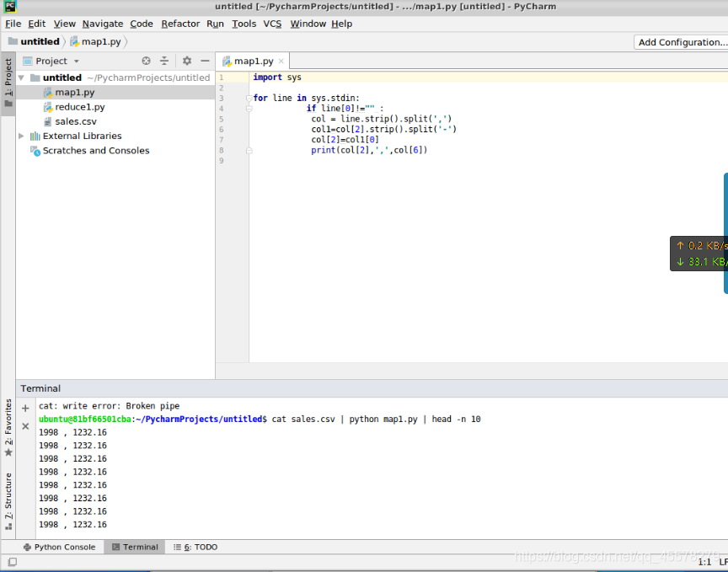The image size is (728, 572).
Task: Open the Tools menu
Action: click(244, 24)
